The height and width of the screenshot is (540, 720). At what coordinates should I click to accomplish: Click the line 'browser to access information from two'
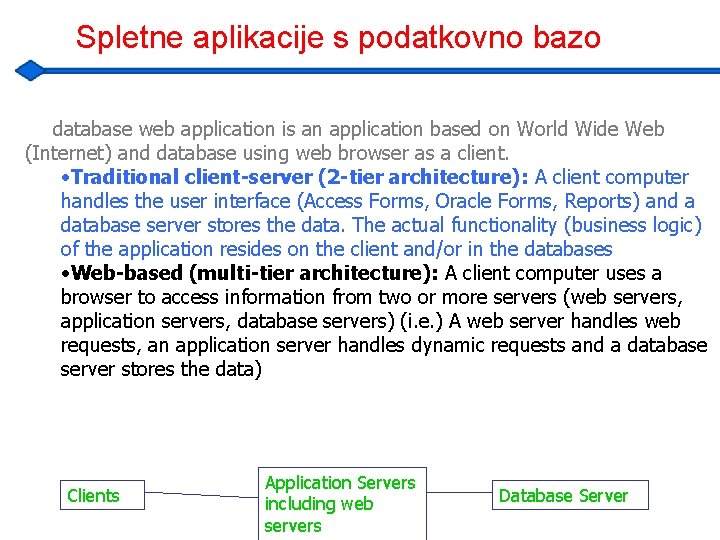click(x=236, y=297)
